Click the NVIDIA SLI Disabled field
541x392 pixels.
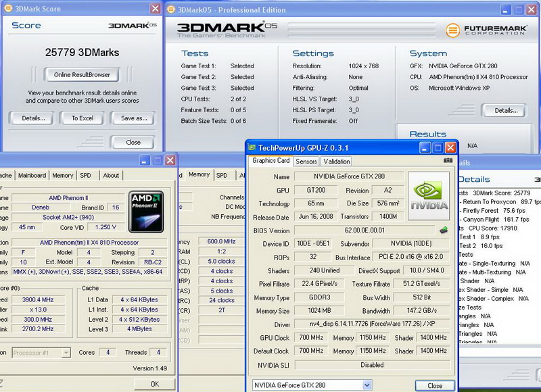click(x=373, y=365)
